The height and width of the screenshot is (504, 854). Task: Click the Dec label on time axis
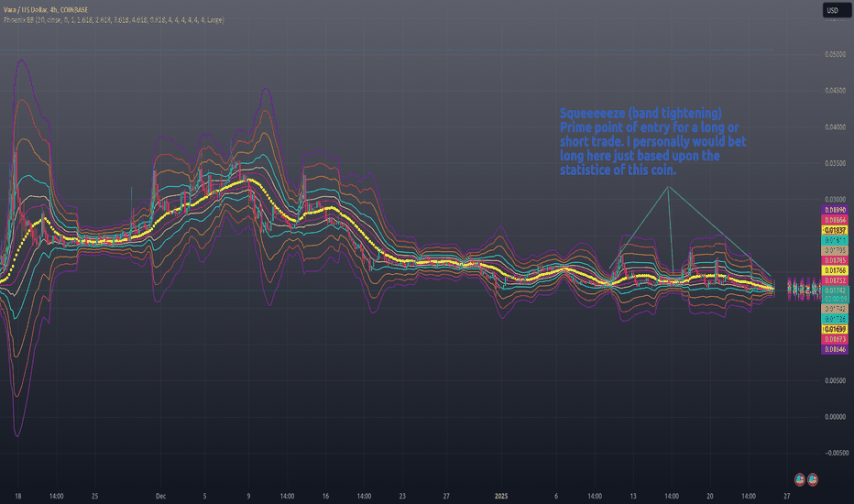pos(160,496)
